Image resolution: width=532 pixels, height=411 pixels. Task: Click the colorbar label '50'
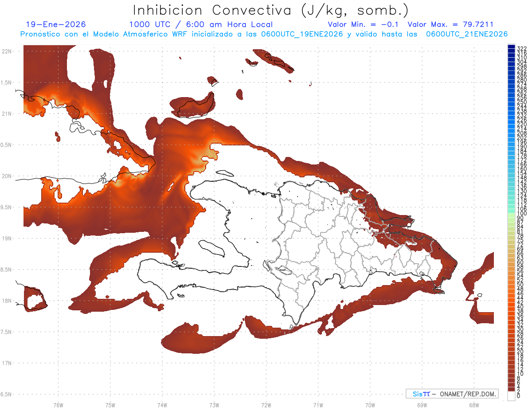(520, 285)
